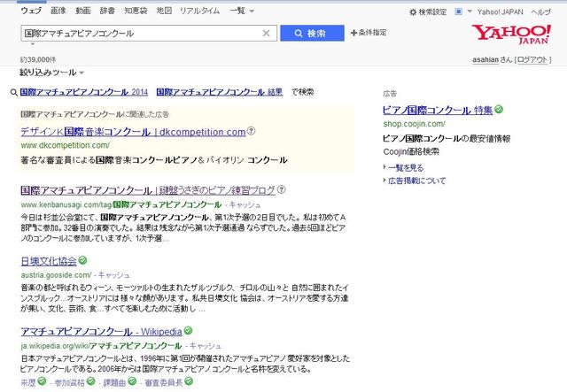The image size is (567, 392).
Task: Click the shop.coojin.com/ green URL
Action: pyautogui.click(x=414, y=124)
